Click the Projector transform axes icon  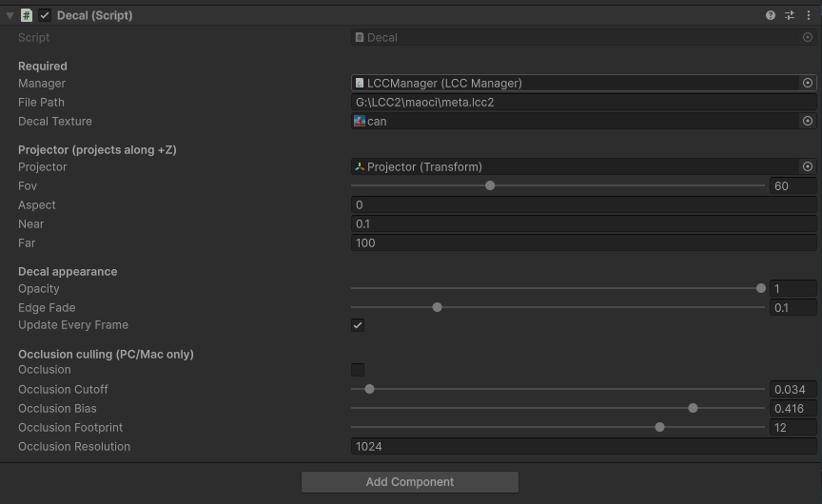tap(360, 166)
